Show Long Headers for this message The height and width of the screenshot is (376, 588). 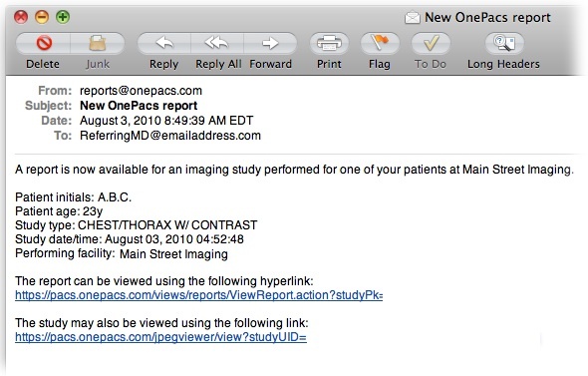(x=504, y=43)
